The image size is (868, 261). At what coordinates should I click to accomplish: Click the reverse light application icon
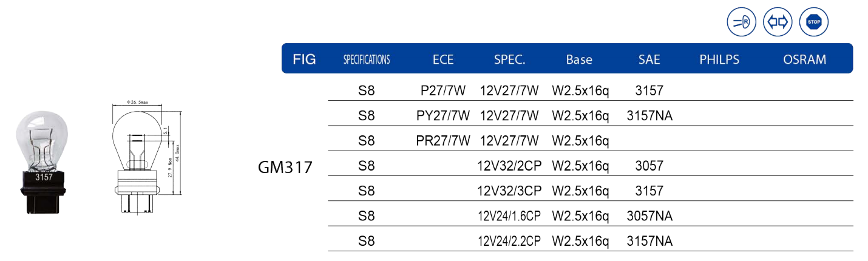coord(741,22)
